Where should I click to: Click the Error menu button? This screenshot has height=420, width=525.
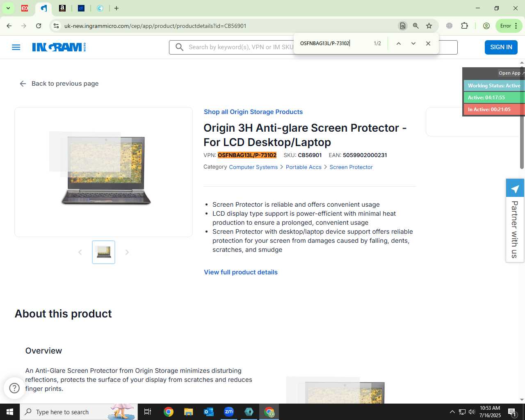pos(509,26)
